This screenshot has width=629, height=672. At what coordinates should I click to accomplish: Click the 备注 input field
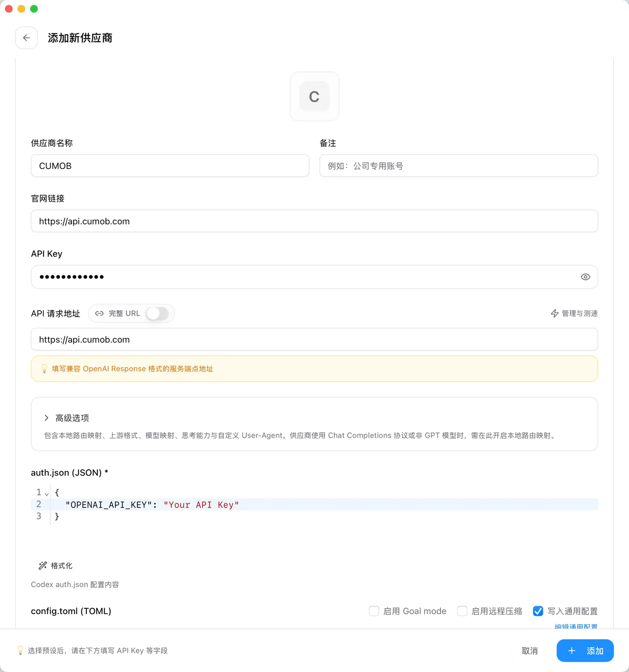459,166
